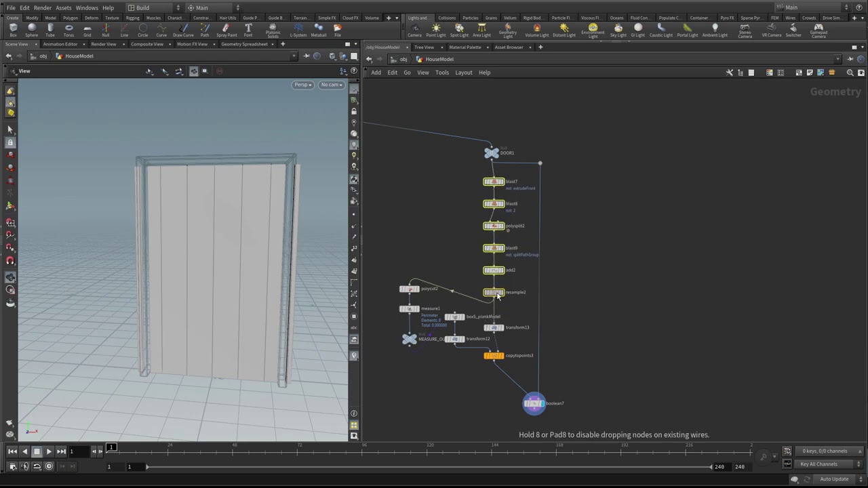Open the Add menu in network editor
Viewport: 868px width, 488px height.
(x=376, y=73)
